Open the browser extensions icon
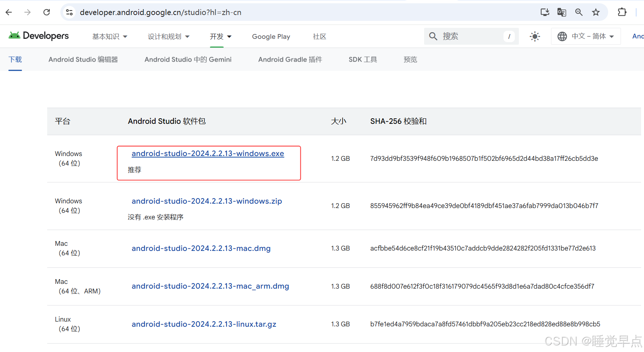The image size is (644, 352). pyautogui.click(x=622, y=12)
